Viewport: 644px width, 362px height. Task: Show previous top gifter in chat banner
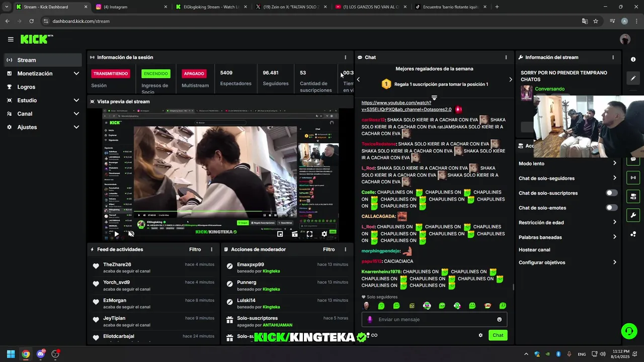point(358,79)
